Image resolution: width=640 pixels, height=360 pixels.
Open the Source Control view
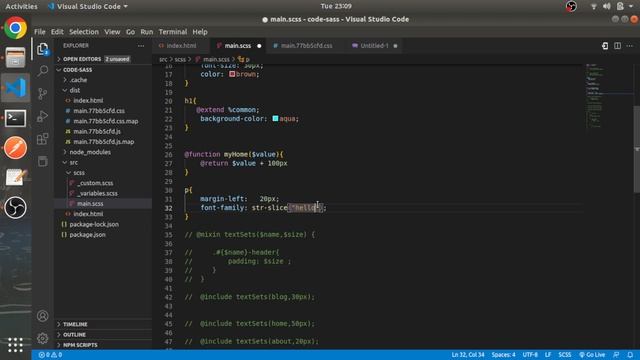(42, 93)
